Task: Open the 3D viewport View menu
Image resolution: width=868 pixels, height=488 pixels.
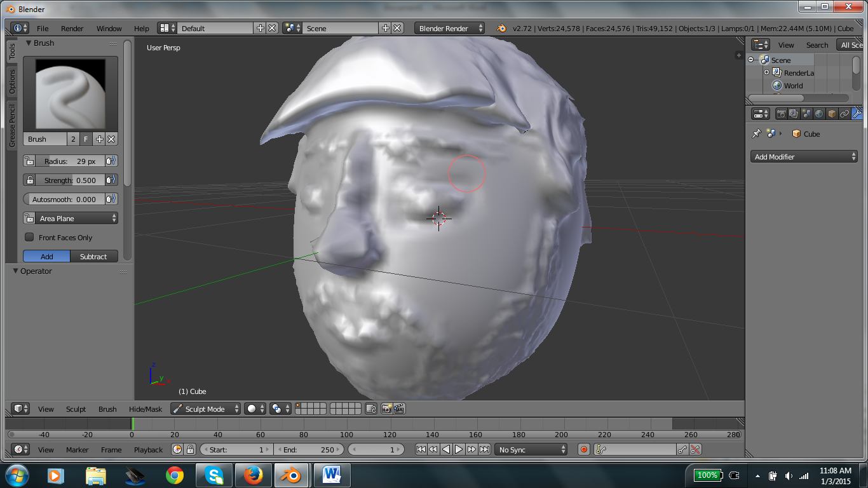Action: point(46,409)
